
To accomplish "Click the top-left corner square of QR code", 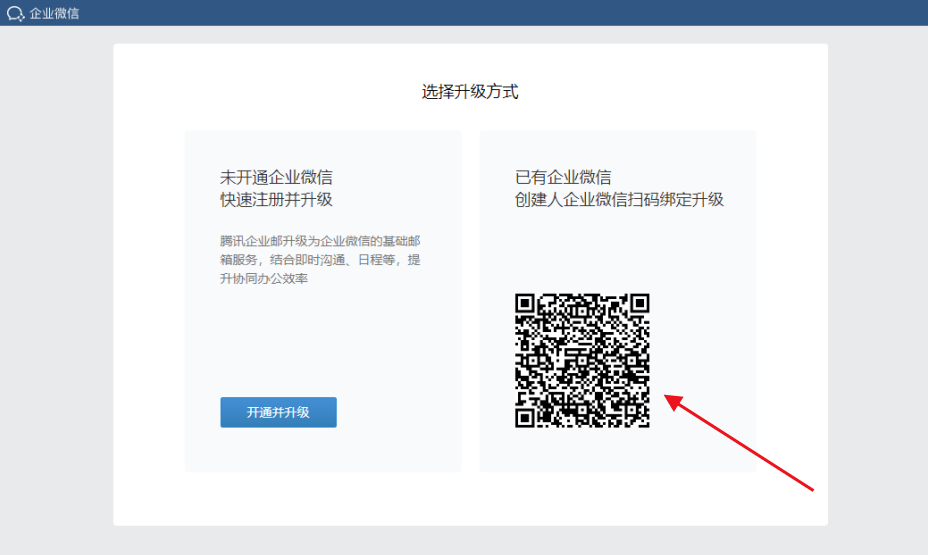I will point(526,304).
